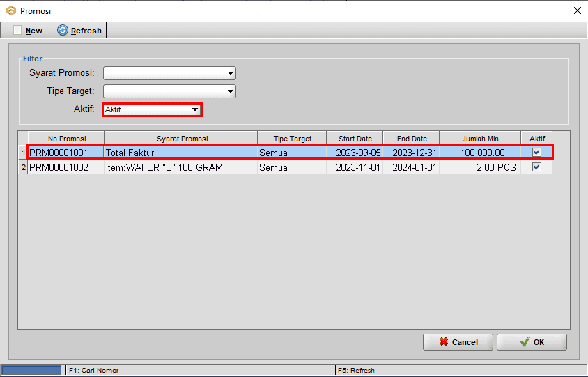This screenshot has height=377, width=588.
Task: Click start date 2023-09-05 cell
Action: (355, 153)
